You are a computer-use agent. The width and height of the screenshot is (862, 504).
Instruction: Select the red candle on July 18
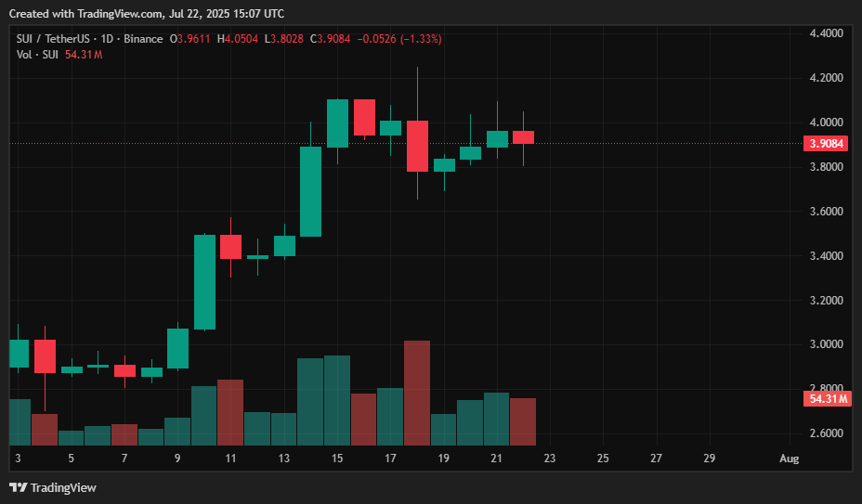tap(417, 146)
